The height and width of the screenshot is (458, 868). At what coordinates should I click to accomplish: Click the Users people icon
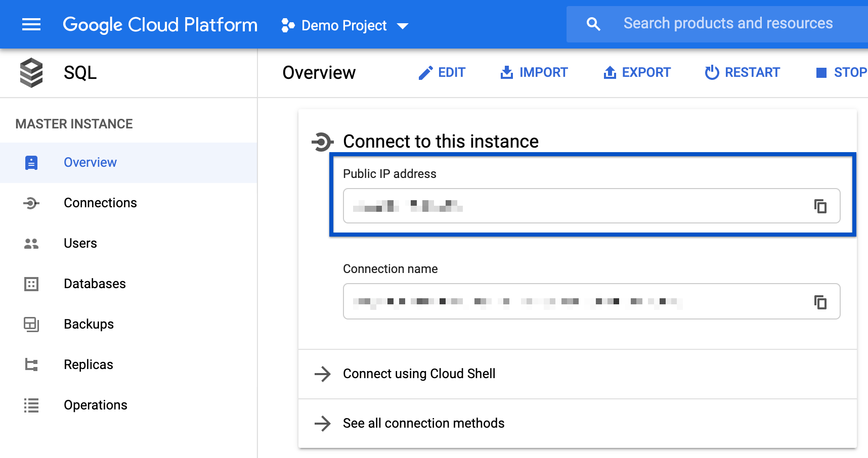[31, 244]
